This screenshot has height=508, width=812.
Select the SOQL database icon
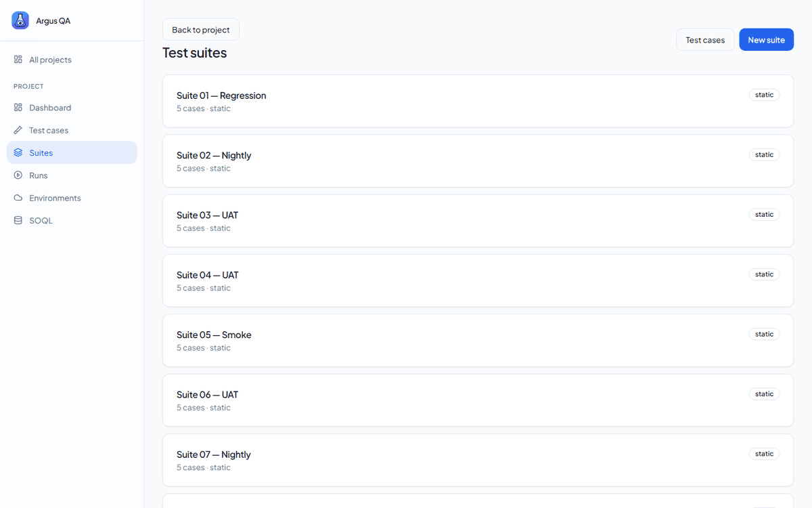18,220
